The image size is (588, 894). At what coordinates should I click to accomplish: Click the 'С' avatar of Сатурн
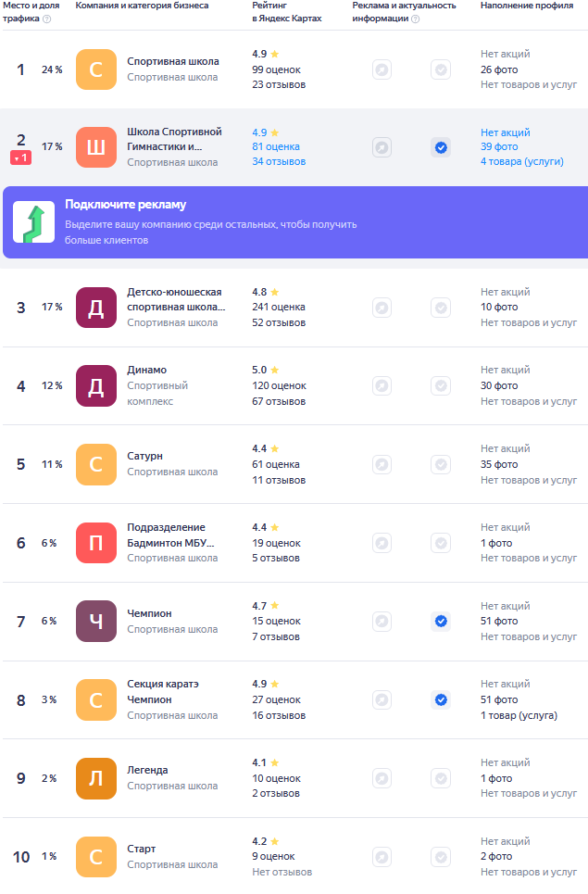click(96, 465)
